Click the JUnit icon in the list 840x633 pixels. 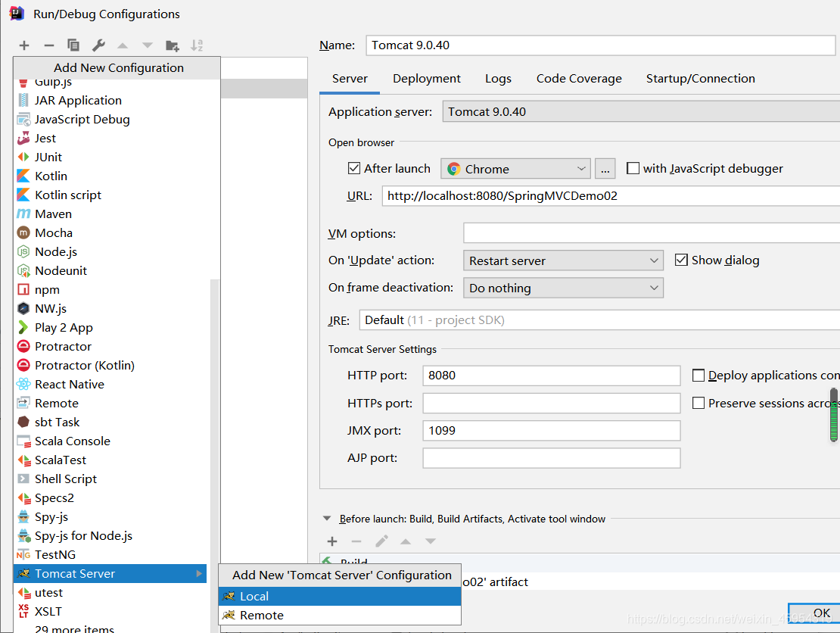point(23,157)
